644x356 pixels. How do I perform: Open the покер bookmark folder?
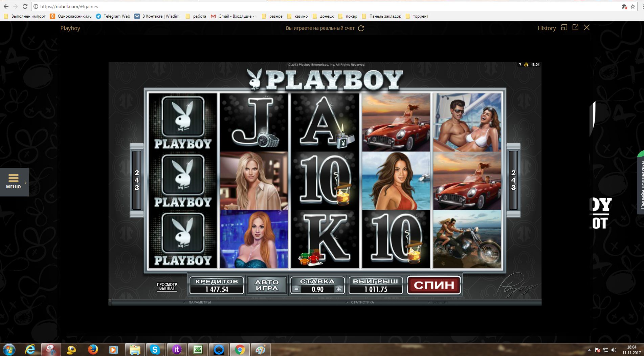click(x=348, y=16)
